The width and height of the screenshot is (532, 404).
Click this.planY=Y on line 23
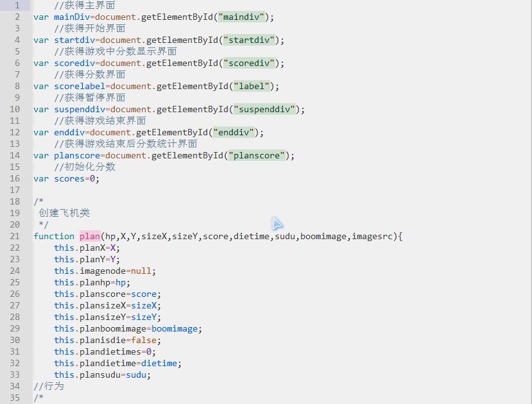85,259
